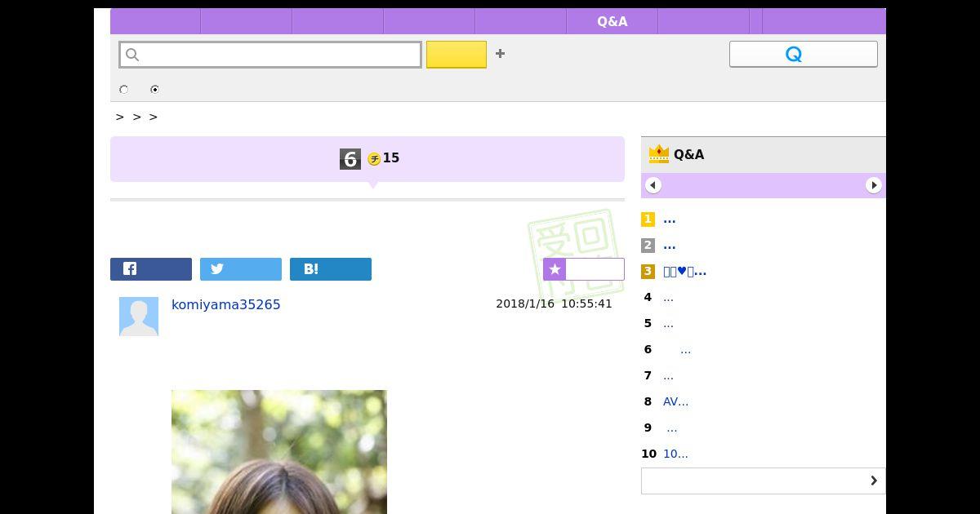The image size is (980, 514).
Task: Click the Facebook share button
Action: tap(151, 269)
